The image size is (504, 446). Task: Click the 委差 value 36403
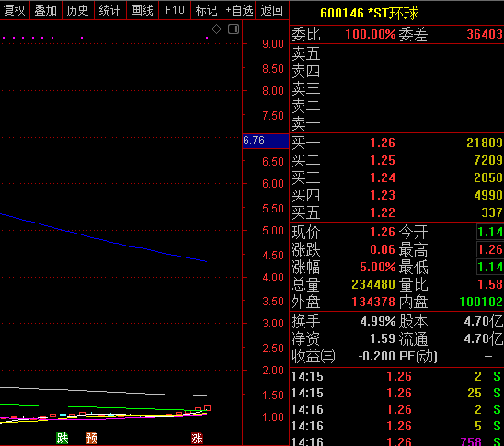point(485,34)
